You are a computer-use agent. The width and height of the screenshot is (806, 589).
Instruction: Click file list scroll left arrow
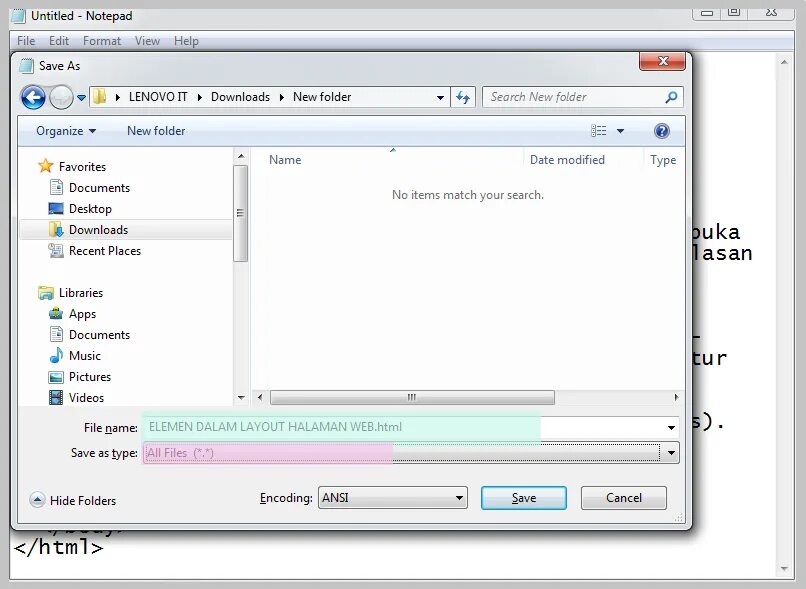[260, 397]
